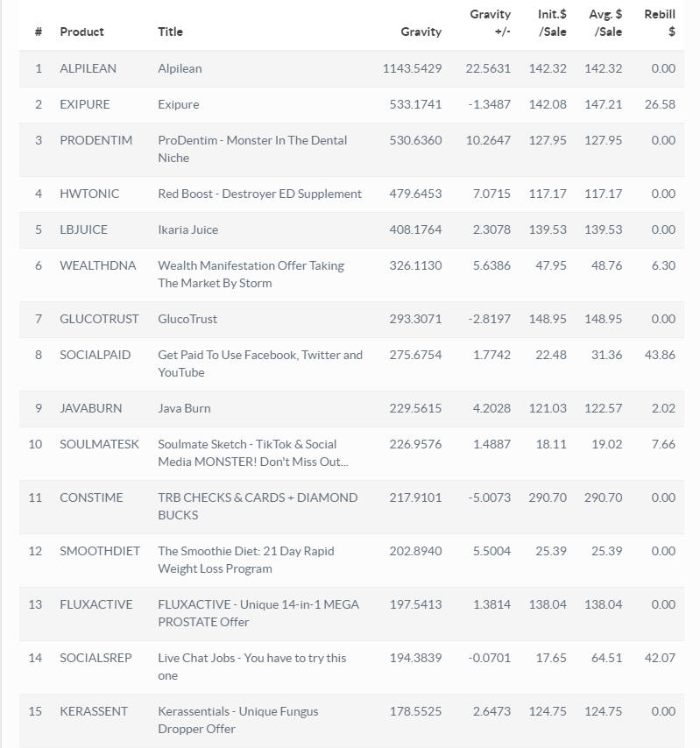Click the Ikaria Juice title
700x748 pixels.
pos(188,229)
